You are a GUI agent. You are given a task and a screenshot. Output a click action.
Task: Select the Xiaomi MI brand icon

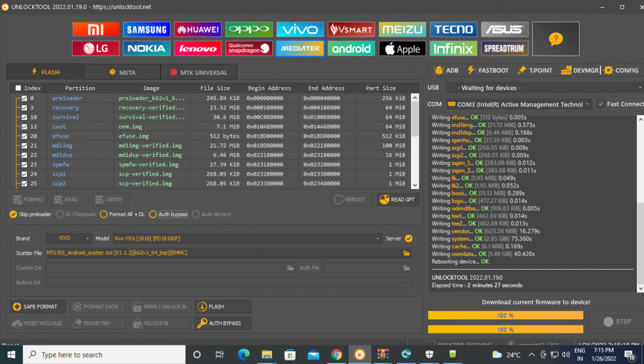pos(95,29)
